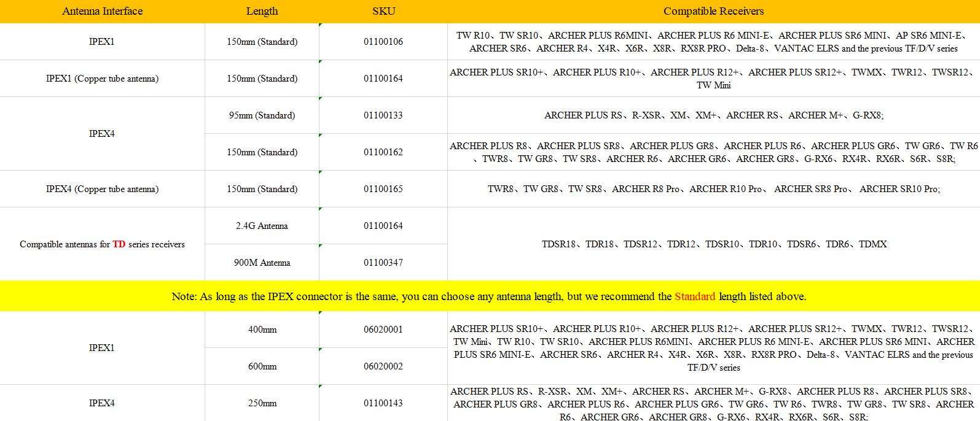This screenshot has width=980, height=421.
Task: Click SKU 01100165 for IPEX4 copper tube
Action: [383, 189]
